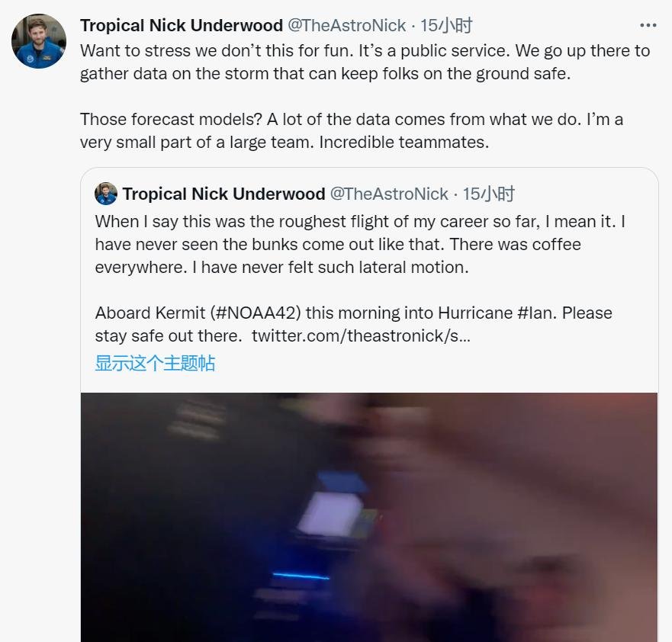Open the quoted tweet's 15小时 timestamp
Image resolution: width=672 pixels, height=642 pixels.
coord(488,194)
